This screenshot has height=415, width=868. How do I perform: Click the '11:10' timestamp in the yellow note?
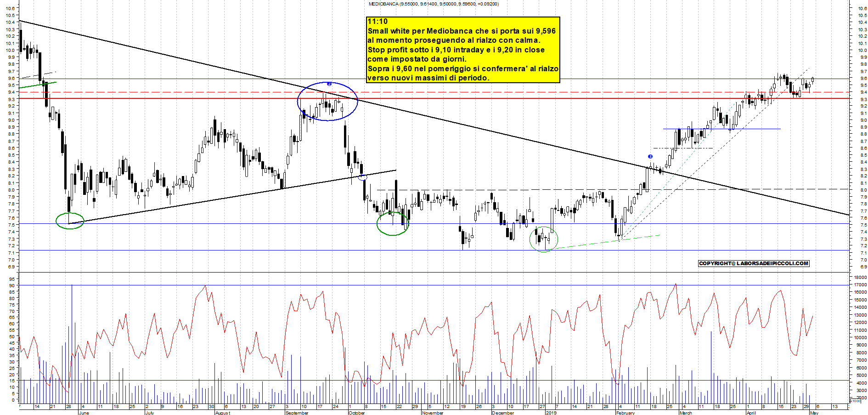click(x=378, y=22)
